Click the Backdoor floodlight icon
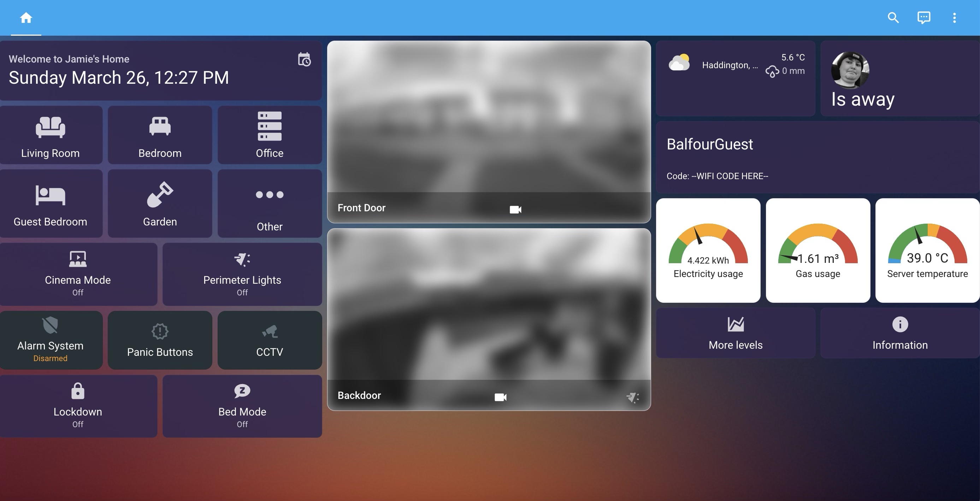980x501 pixels. [633, 397]
